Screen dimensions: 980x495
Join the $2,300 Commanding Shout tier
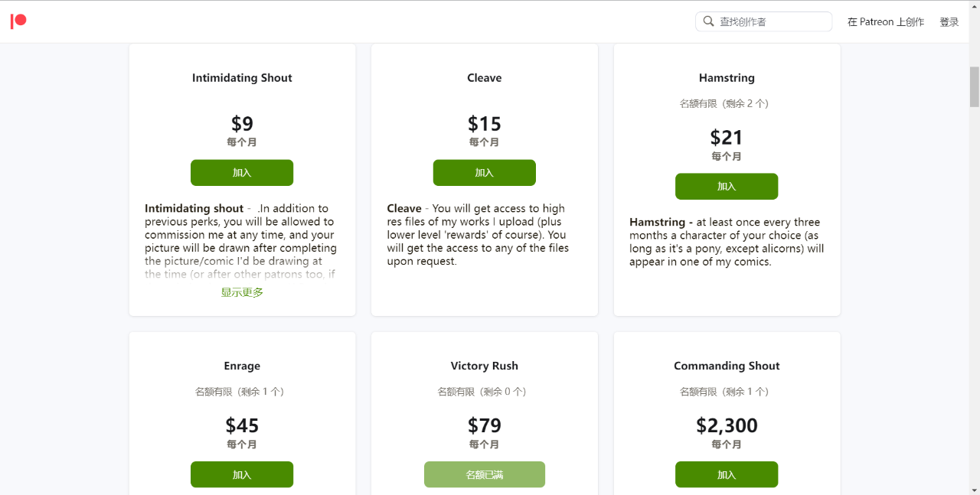click(x=726, y=474)
